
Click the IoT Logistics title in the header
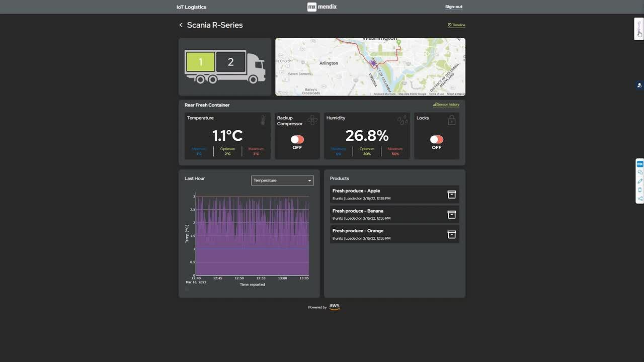click(191, 7)
